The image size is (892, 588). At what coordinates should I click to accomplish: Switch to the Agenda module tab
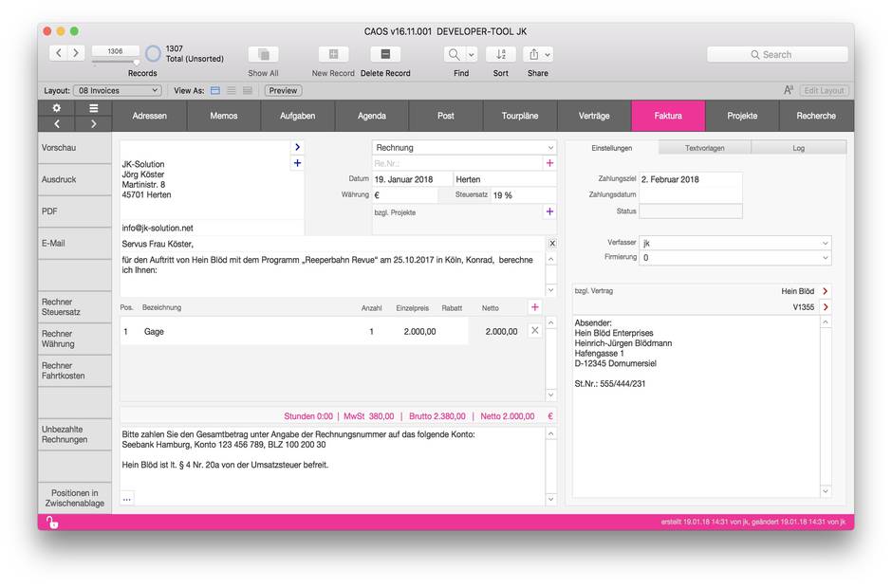tap(372, 116)
